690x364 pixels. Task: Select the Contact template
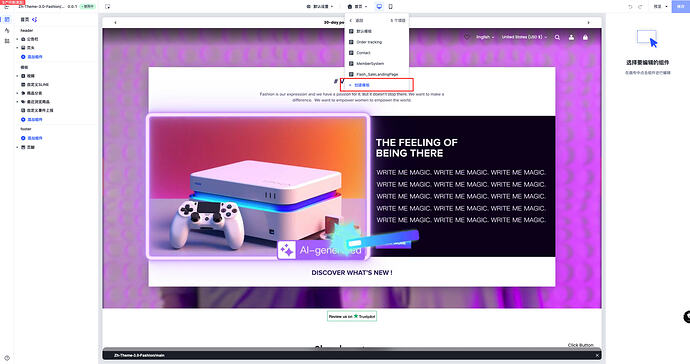tap(377, 52)
